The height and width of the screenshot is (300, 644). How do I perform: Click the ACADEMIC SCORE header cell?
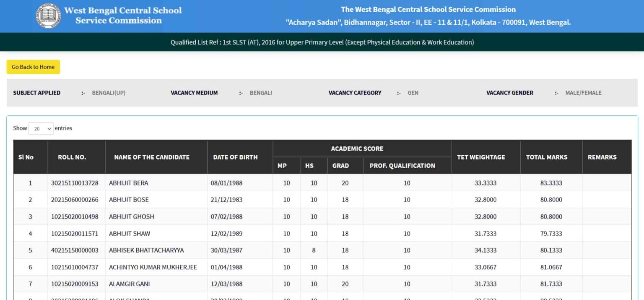[357, 149]
